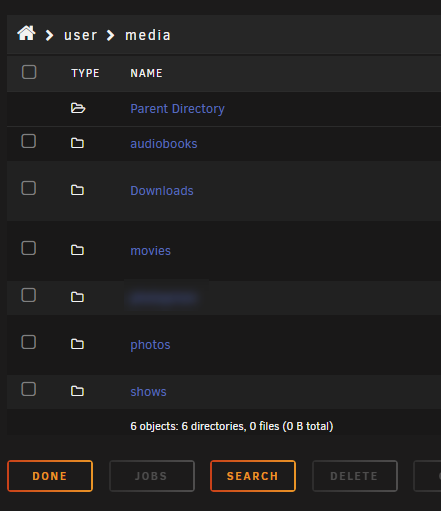This screenshot has width=441, height=511.
Task: Open the Parent Directory folder icon
Action: point(78,108)
